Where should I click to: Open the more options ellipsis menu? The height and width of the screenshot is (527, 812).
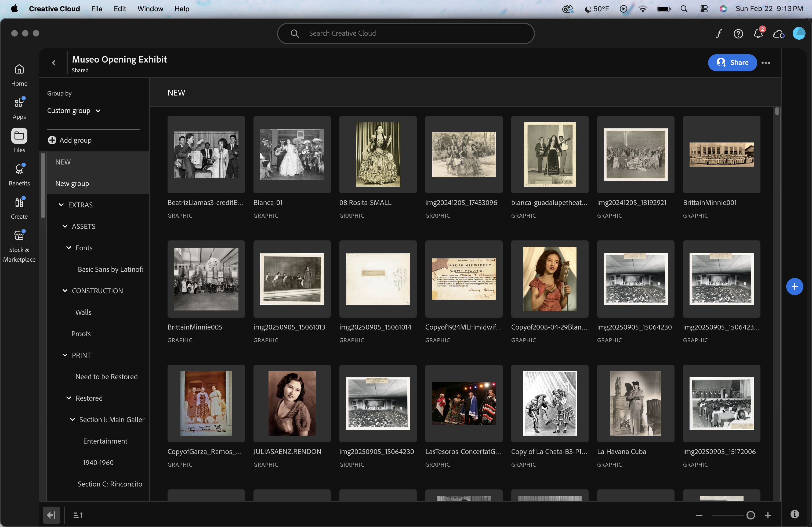click(x=766, y=63)
